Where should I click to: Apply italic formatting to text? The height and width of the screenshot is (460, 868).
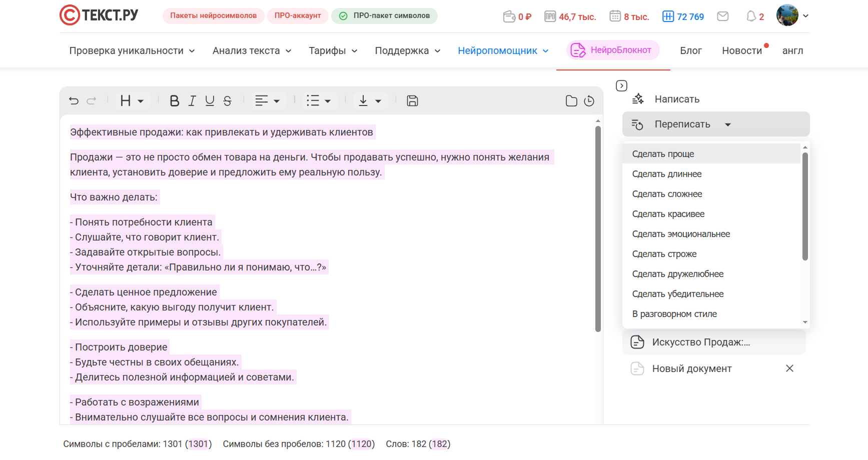coord(192,101)
